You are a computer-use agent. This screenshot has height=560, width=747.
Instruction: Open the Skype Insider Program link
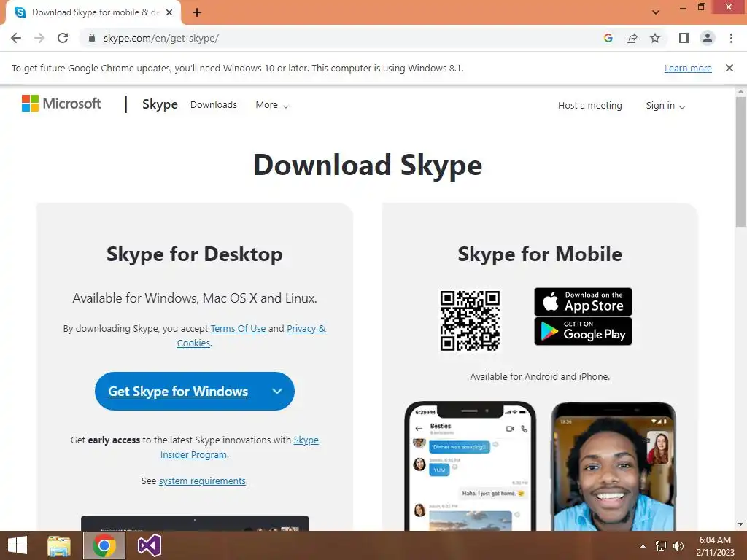pyautogui.click(x=239, y=447)
